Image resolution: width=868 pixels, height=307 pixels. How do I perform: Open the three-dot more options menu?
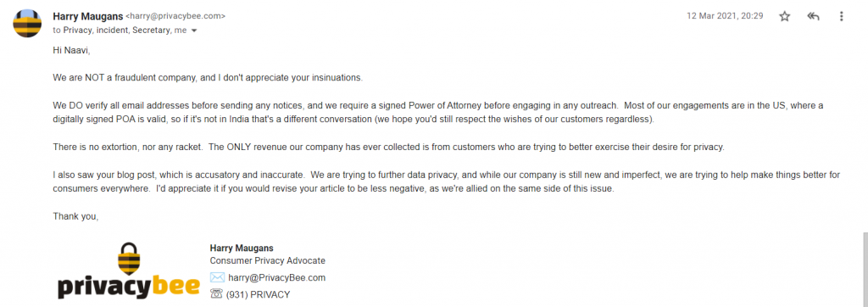pyautogui.click(x=842, y=17)
